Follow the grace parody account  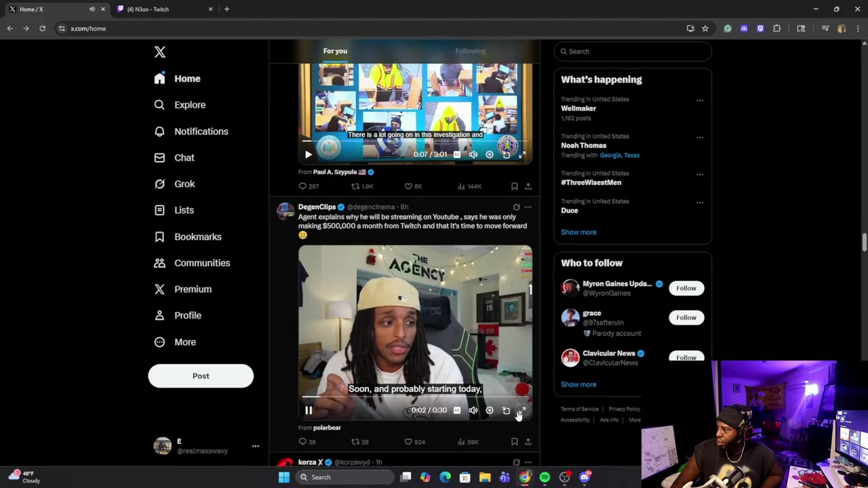tap(686, 317)
